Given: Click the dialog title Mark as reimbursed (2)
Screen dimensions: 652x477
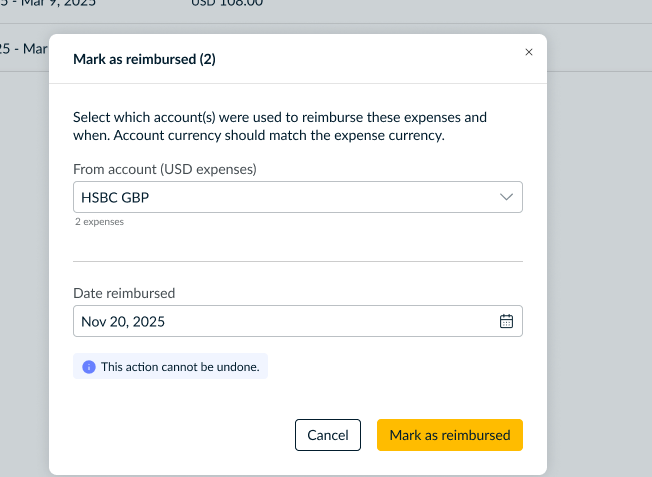Looking at the screenshot, I should pyautogui.click(x=144, y=59).
